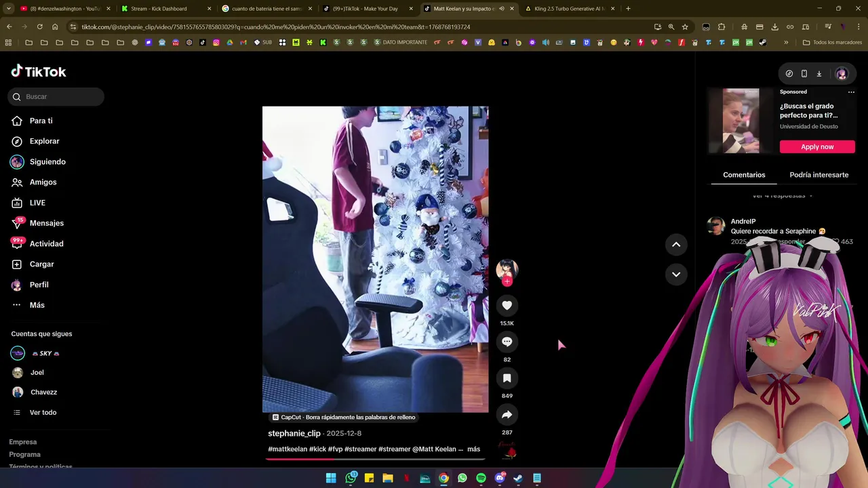Switch to TikTok Make Your Day tab
Screen dimensions: 868x488
(x=367, y=9)
